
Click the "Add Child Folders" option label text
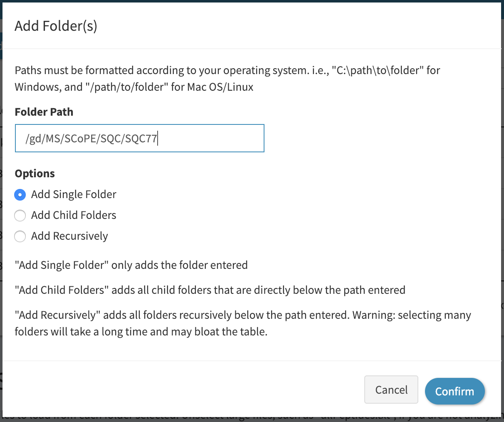pos(74,215)
